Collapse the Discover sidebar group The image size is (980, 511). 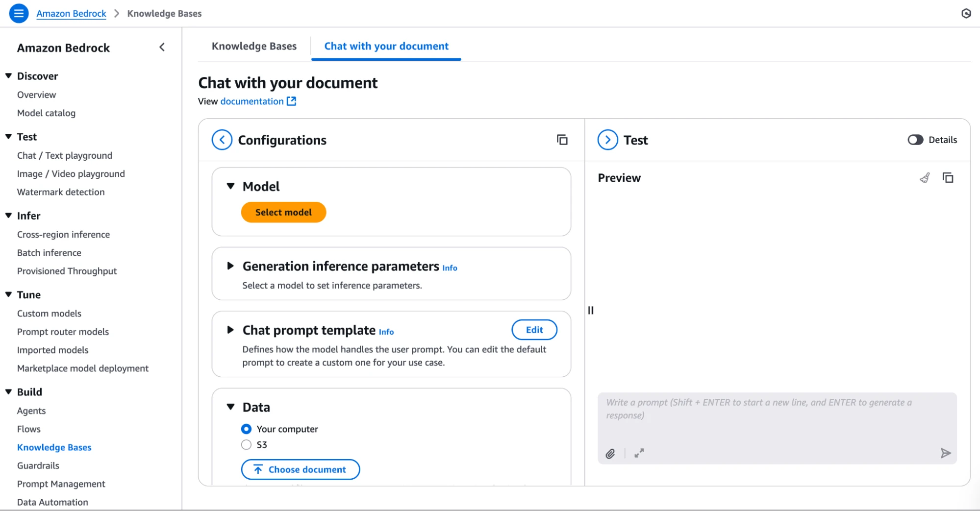pyautogui.click(x=8, y=76)
